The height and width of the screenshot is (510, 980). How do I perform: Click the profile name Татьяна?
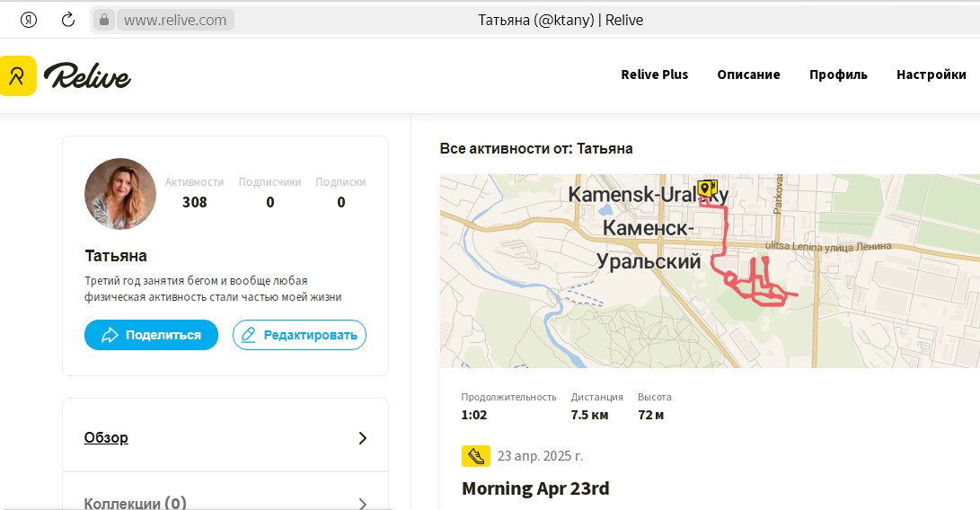[x=116, y=256]
